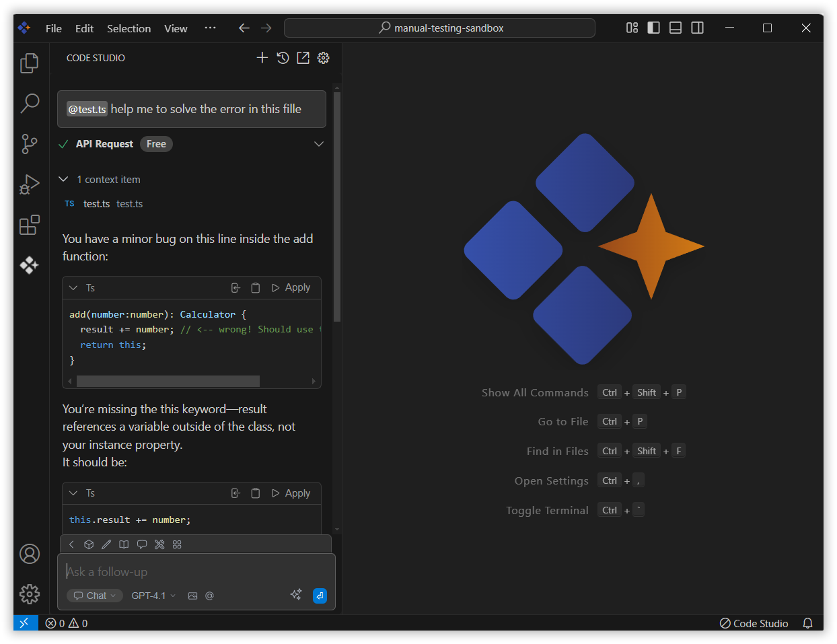Open the Explorer view in activity bar
837x644 pixels.
pyautogui.click(x=29, y=63)
